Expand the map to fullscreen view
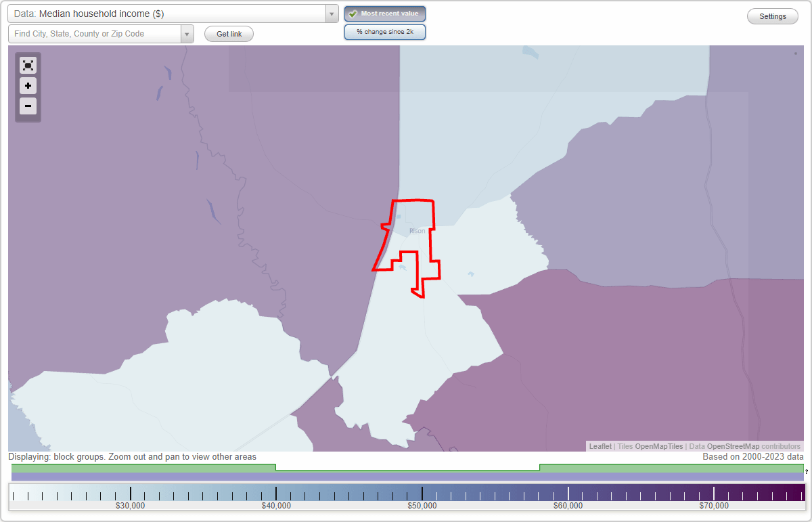Screen dimensions: 812x522 [x=28, y=65]
